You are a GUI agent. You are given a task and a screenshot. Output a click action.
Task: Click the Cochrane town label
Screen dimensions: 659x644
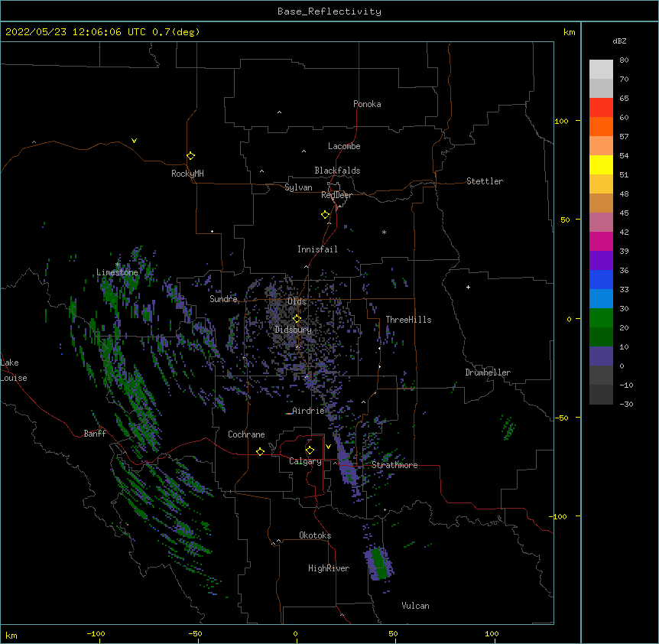coord(246,434)
